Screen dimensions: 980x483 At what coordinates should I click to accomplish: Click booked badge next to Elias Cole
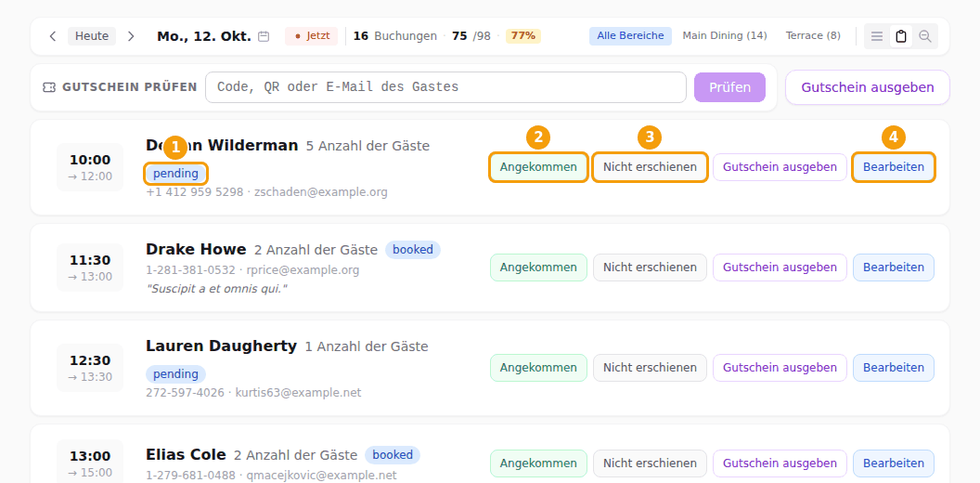click(x=393, y=455)
